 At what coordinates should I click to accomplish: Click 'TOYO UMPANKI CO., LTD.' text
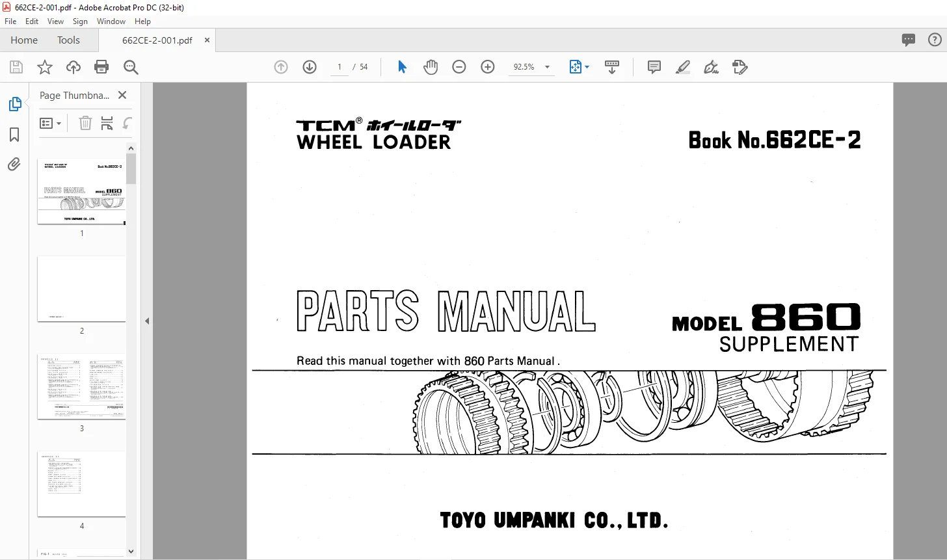click(x=554, y=520)
